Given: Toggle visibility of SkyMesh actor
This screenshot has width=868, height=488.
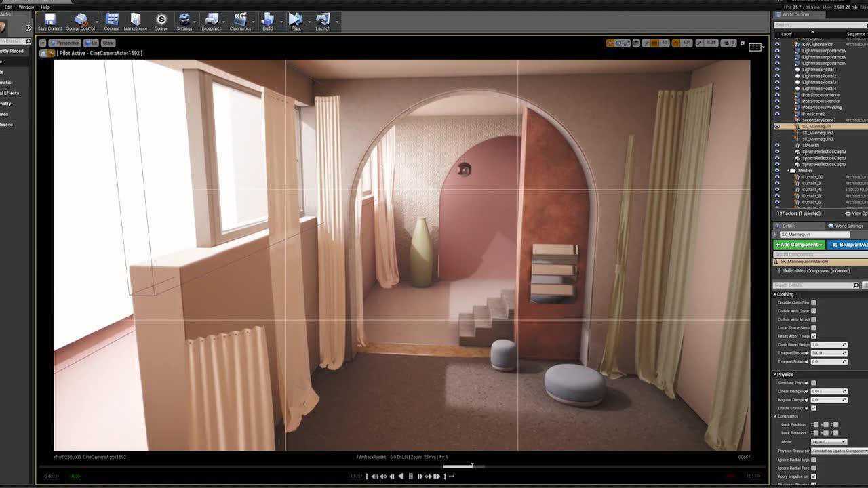Looking at the screenshot, I should pyautogui.click(x=777, y=146).
